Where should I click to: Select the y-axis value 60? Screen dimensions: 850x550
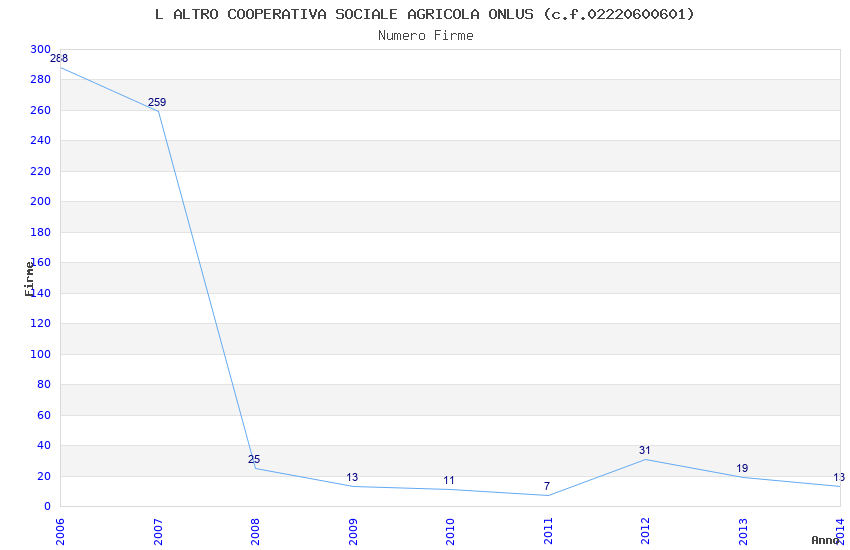point(44,416)
